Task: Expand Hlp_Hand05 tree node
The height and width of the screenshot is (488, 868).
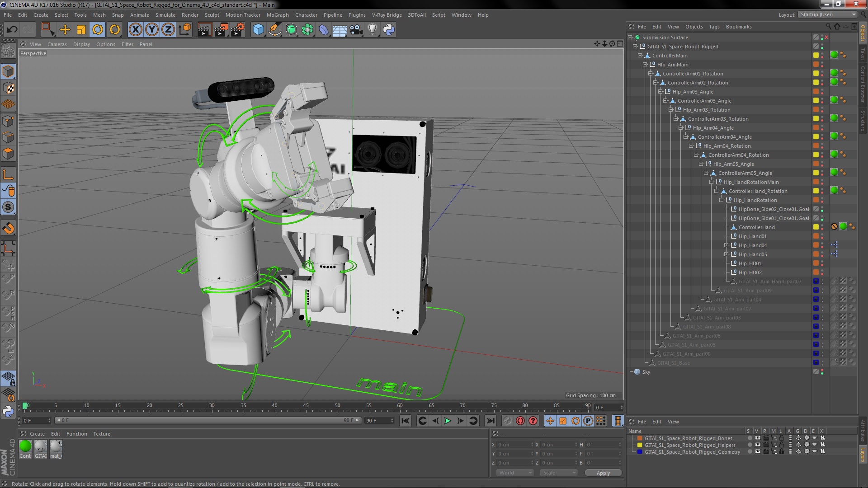Action: coord(726,254)
